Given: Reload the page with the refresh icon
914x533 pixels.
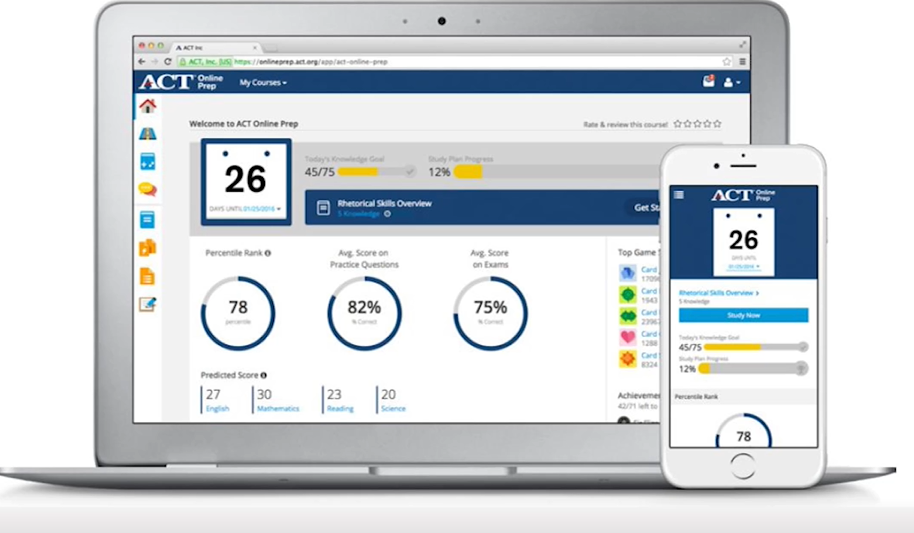Looking at the screenshot, I should [168, 61].
